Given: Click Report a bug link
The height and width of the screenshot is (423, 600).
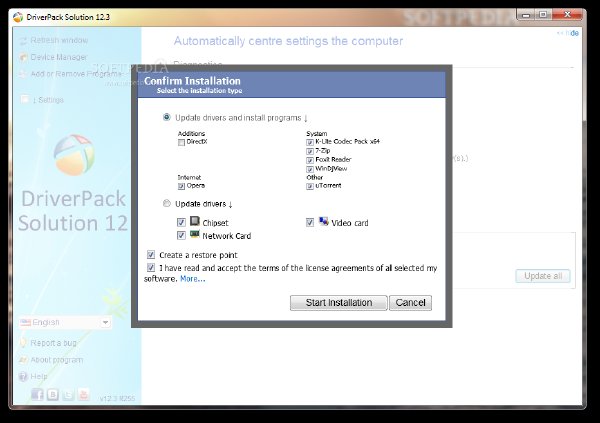Looking at the screenshot, I should point(54,343).
